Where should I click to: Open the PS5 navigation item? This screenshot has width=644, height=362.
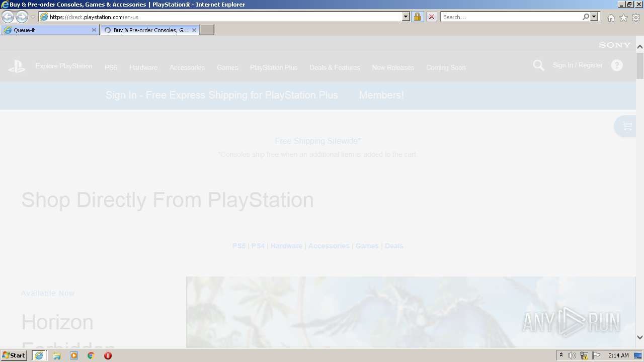point(111,67)
